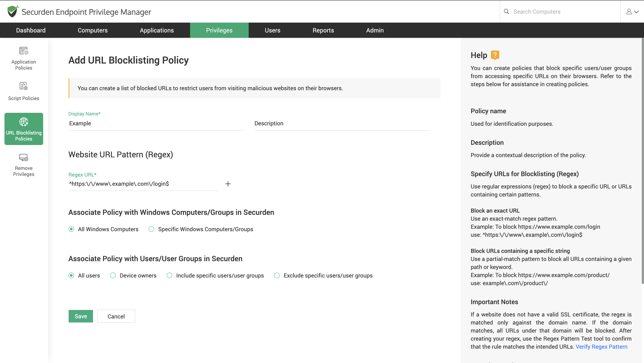The height and width of the screenshot is (363, 644).
Task: Switch to the Computers tab
Action: 93,30
